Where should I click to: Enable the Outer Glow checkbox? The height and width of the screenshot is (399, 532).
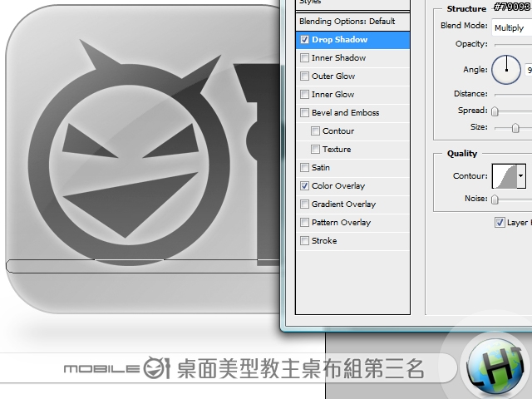(x=304, y=76)
